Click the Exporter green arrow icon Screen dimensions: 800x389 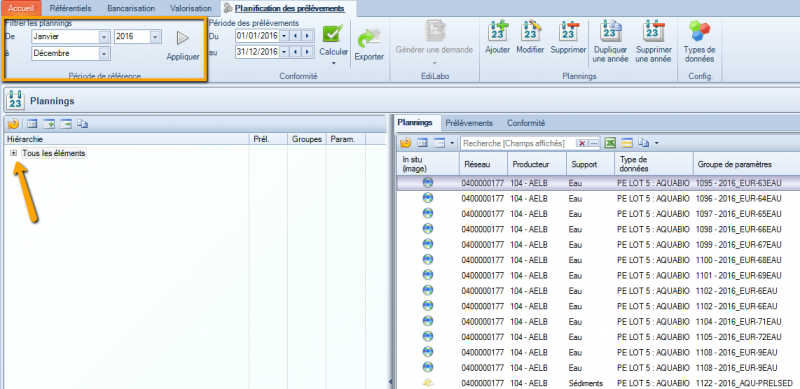368,39
